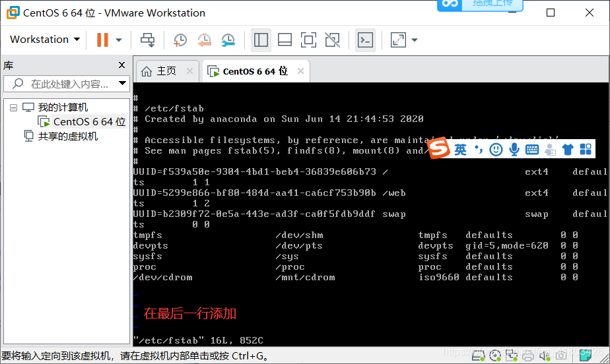Collapse the 我的计算机 tree node
Viewport: 610px width, 364px height.
(x=14, y=107)
